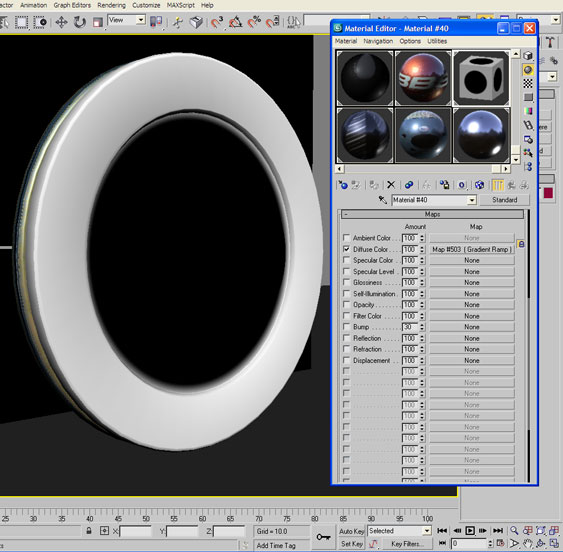Enable the Self-Illumination map checkbox
Viewport: 563px width, 552px height.
(x=346, y=293)
